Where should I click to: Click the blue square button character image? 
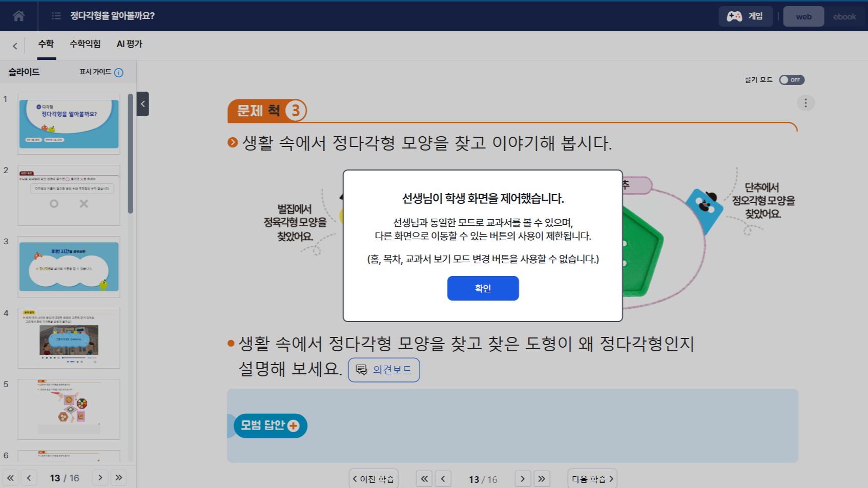coord(704,210)
